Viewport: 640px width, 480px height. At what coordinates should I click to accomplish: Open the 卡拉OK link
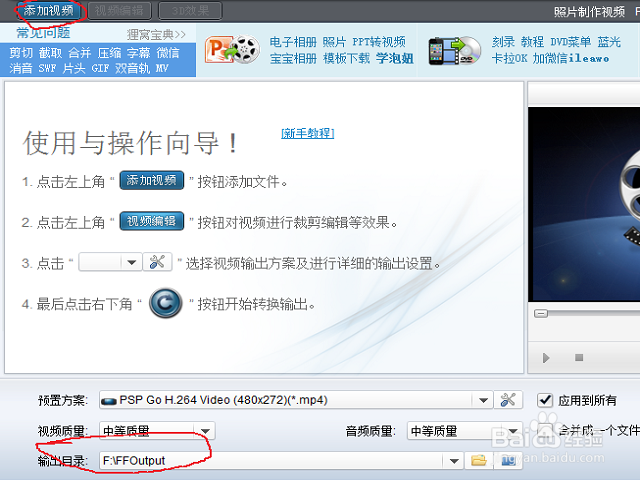[x=509, y=58]
